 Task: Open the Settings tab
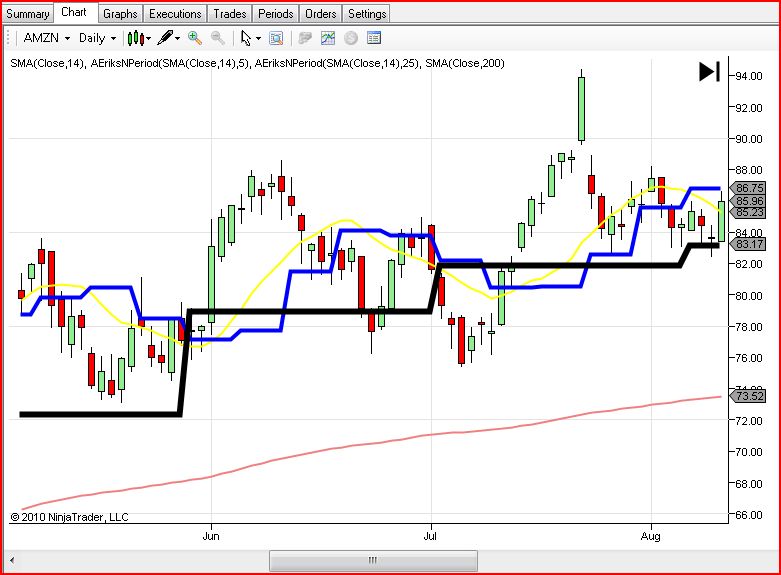(367, 14)
